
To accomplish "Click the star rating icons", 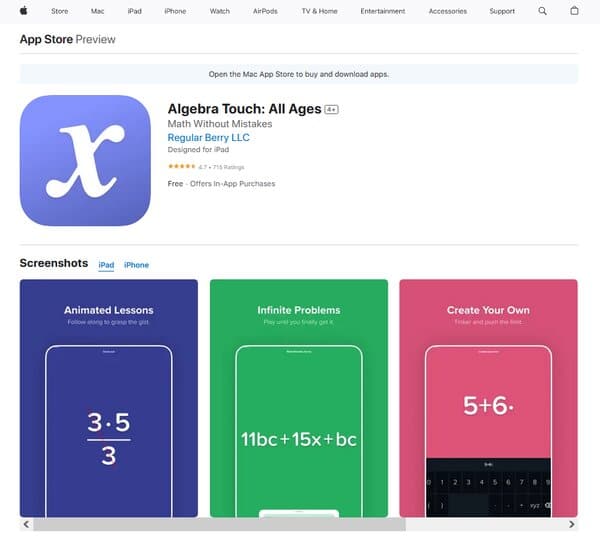I will (x=182, y=166).
